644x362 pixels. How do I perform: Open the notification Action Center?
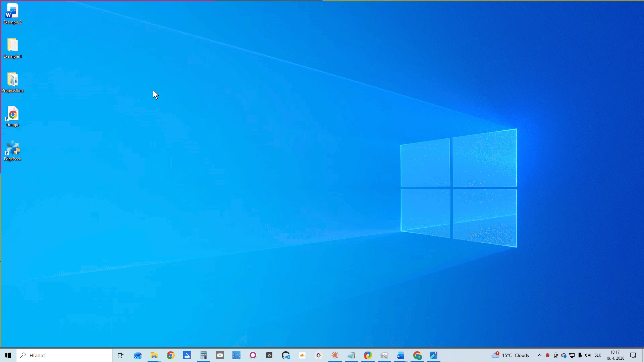pos(633,355)
